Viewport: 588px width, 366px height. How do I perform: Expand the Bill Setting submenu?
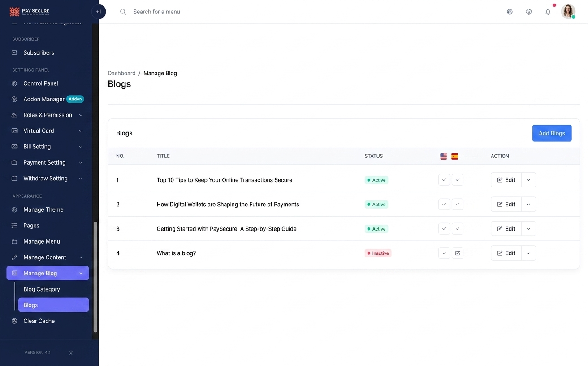[81, 147]
